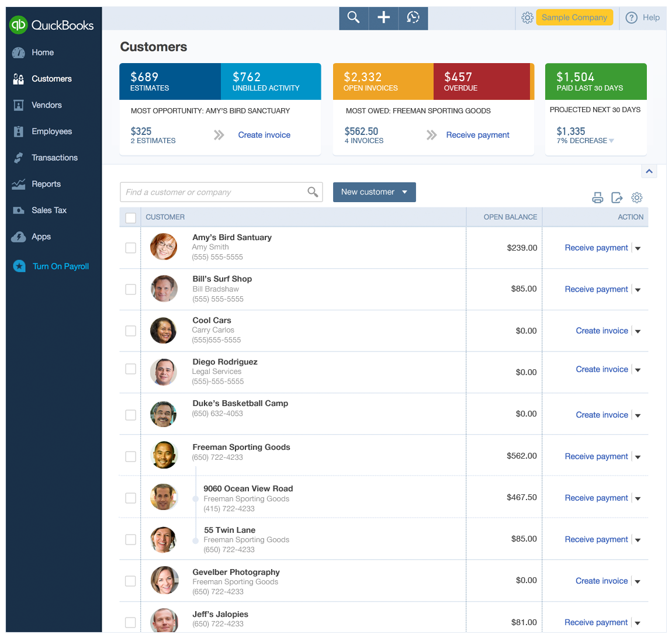Click the search icon in customer field
This screenshot has width=672, height=638.
[313, 192]
